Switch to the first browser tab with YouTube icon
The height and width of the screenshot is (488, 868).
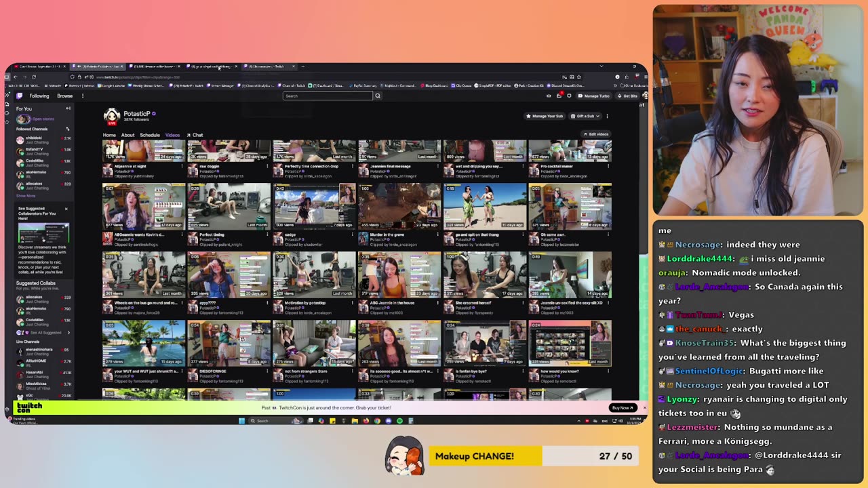(x=39, y=66)
